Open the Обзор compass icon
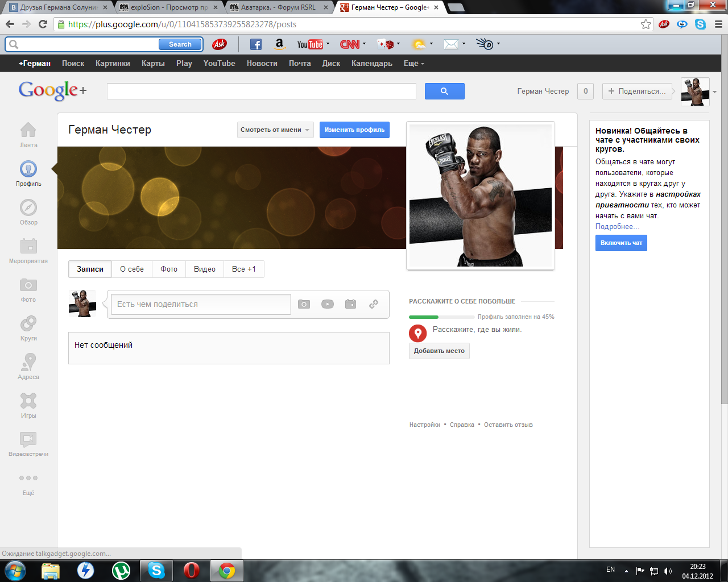This screenshot has height=582, width=728. tap(28, 207)
